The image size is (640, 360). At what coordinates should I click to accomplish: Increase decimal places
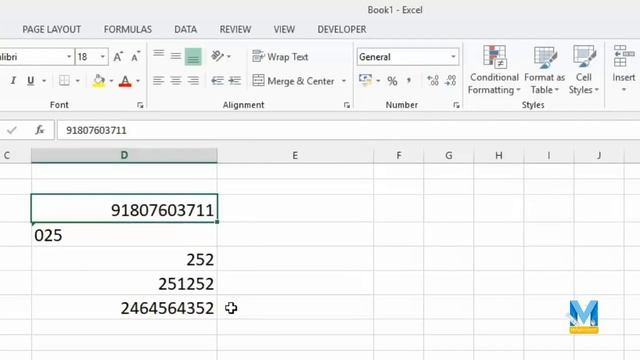pos(433,81)
